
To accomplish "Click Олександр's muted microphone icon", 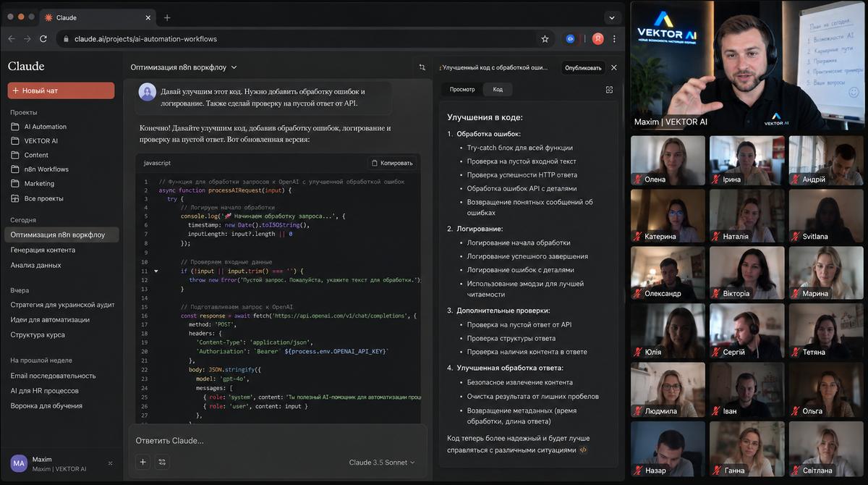I will tap(637, 293).
